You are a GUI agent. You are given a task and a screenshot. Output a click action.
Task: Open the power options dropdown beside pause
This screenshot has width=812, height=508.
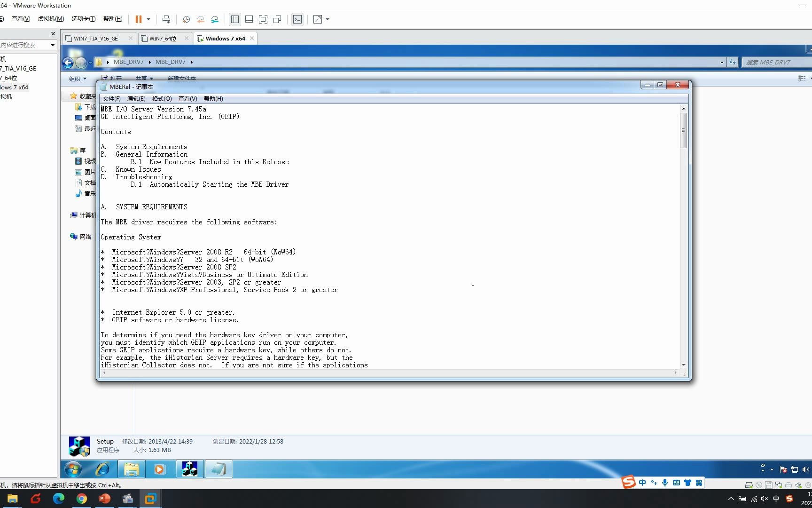tap(148, 19)
